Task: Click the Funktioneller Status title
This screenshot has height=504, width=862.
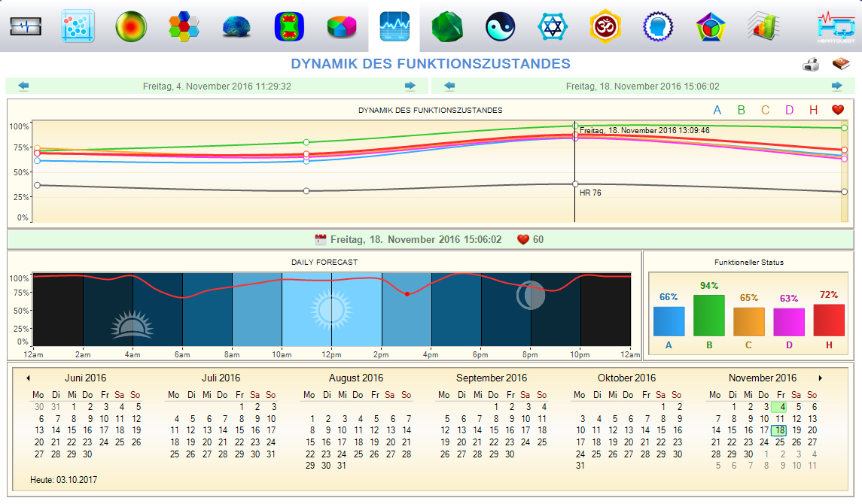Action: 749,263
